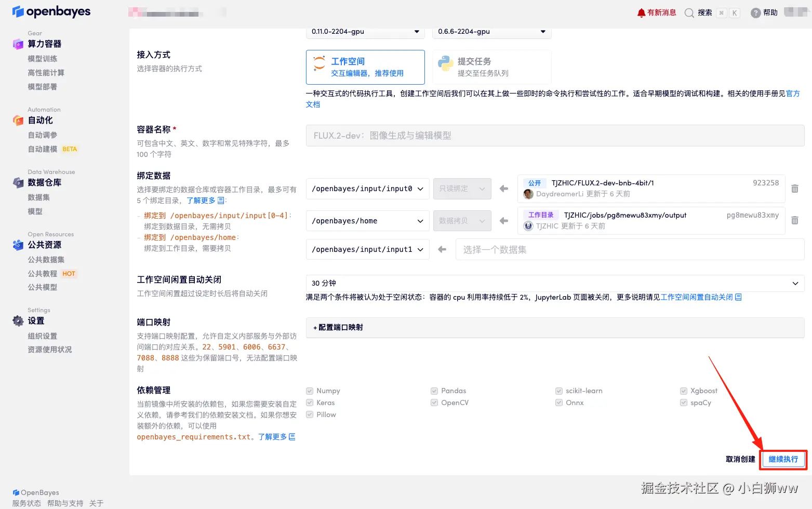
Task: Toggle the spaCy checkbox
Action: pos(684,403)
